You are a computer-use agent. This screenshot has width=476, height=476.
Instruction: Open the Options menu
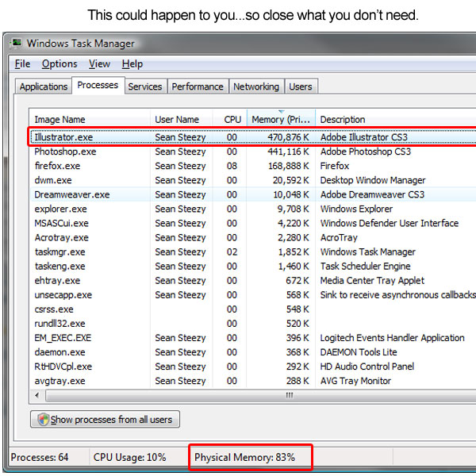pyautogui.click(x=59, y=64)
